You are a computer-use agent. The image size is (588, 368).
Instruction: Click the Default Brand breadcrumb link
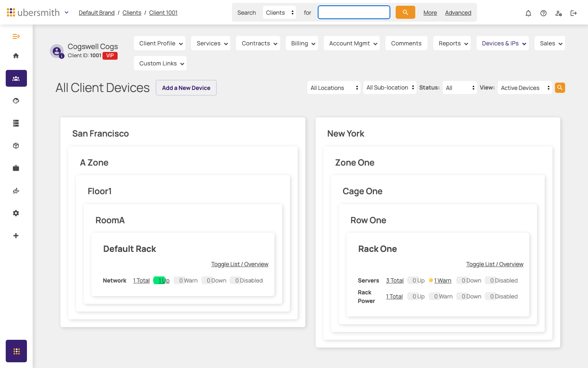[97, 13]
